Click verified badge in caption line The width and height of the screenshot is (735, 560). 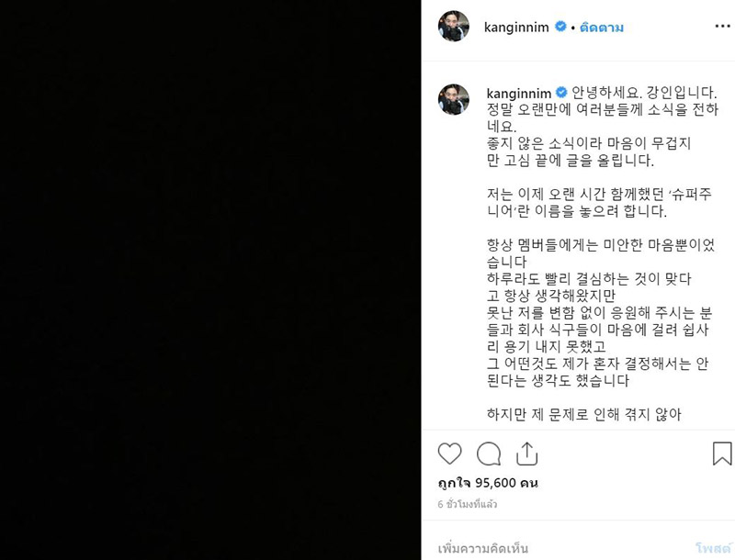(561, 92)
